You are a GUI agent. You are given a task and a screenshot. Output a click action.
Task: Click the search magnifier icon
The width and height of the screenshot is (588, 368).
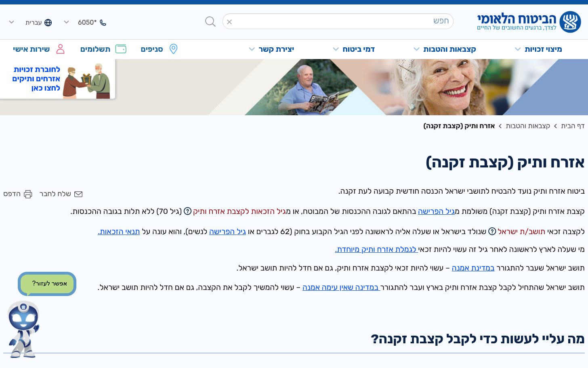point(210,21)
